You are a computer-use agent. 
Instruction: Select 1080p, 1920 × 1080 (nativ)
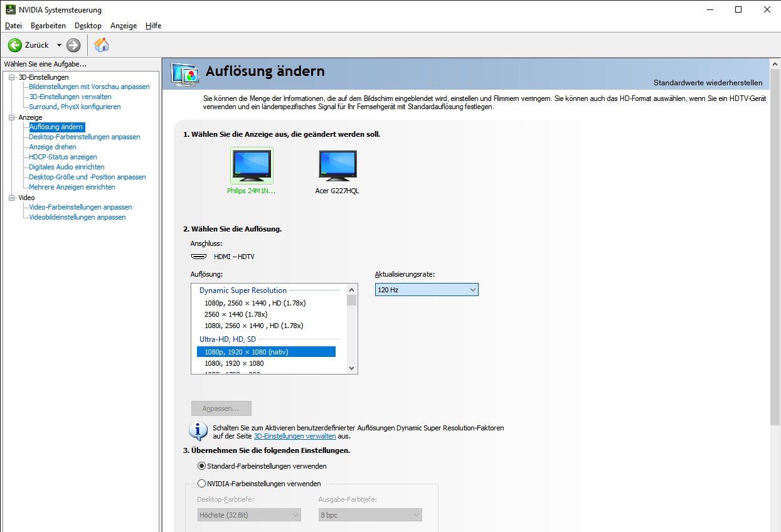tap(266, 352)
